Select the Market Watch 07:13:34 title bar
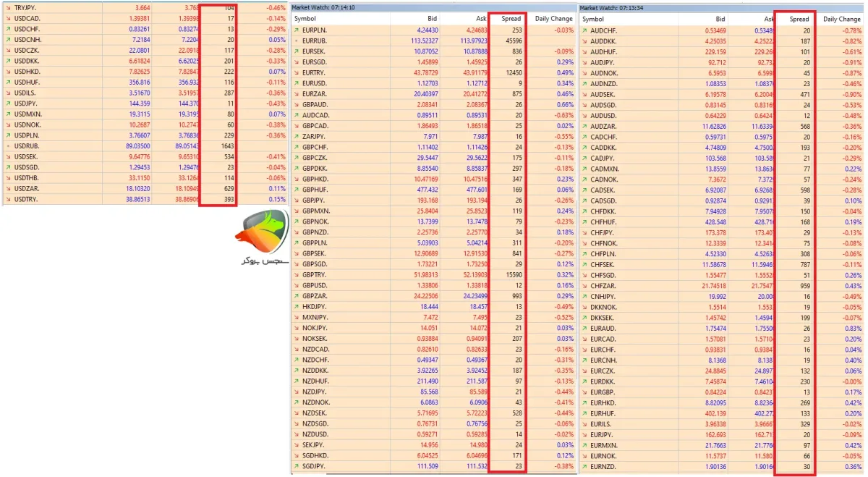Screen dimensions: 868x477 coord(722,7)
